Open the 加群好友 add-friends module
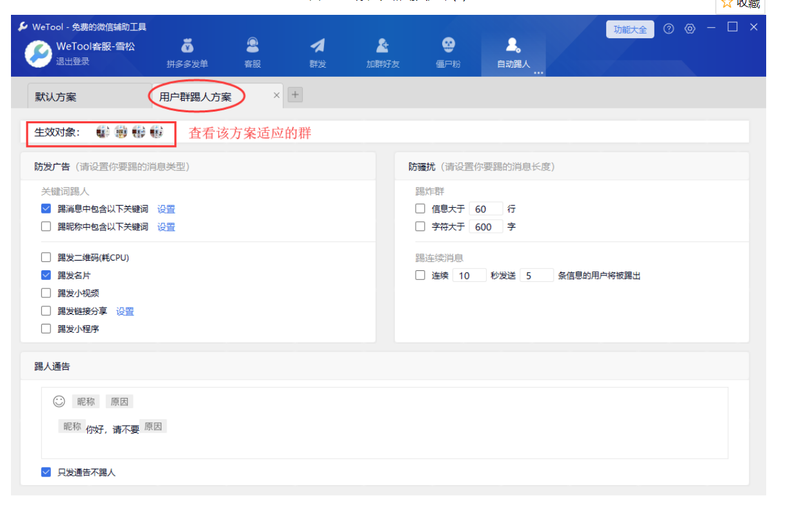This screenshot has width=812, height=507. 383,53
